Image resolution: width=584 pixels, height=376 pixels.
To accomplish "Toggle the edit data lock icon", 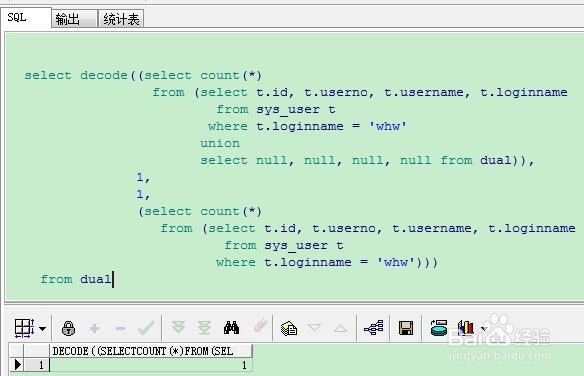I will click(x=69, y=328).
